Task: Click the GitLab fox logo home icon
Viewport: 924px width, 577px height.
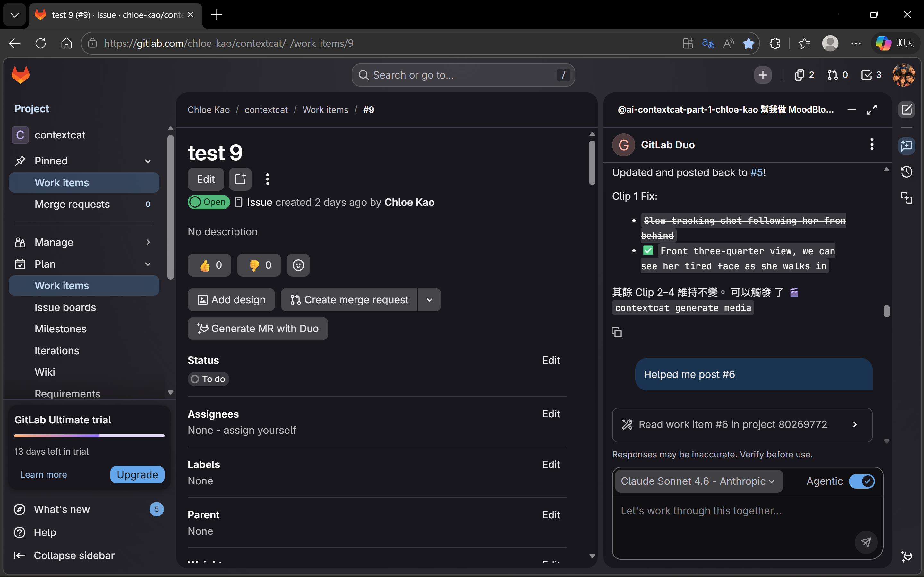Action: coord(21,75)
